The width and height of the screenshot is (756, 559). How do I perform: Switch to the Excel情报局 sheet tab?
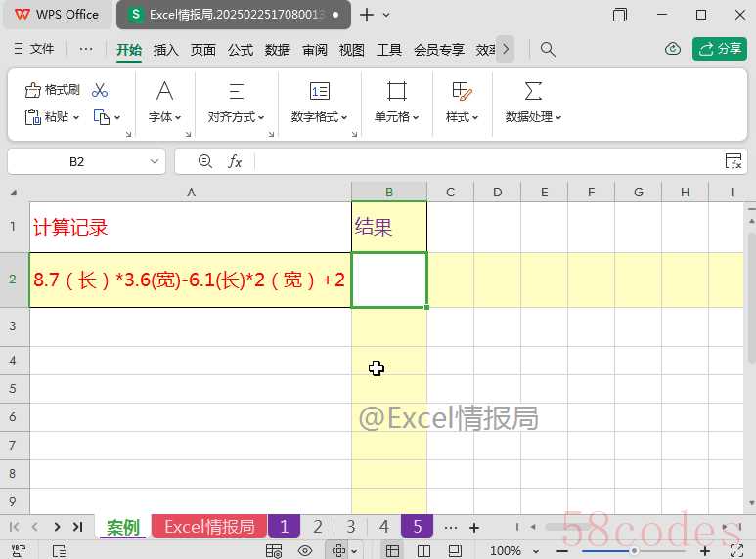(x=209, y=526)
